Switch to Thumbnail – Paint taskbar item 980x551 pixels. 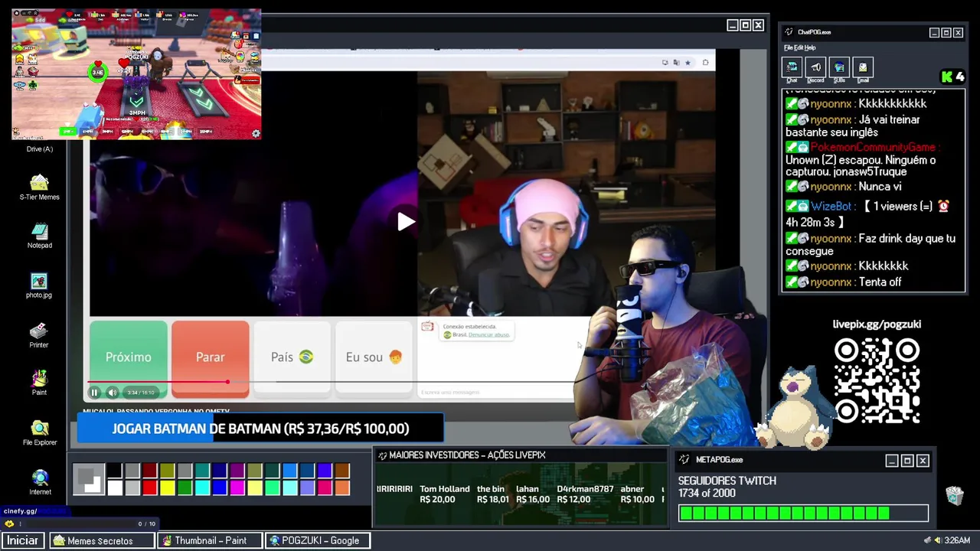coord(211,540)
